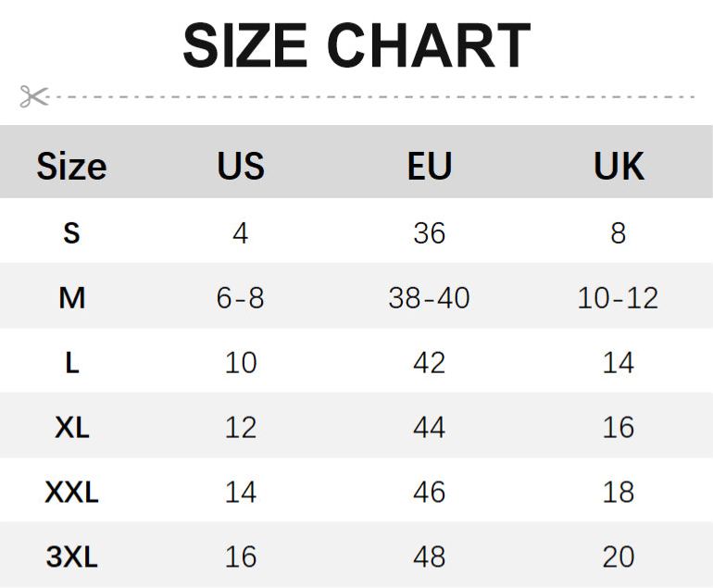Click the S size row label
The image size is (713, 588).
[71, 232]
